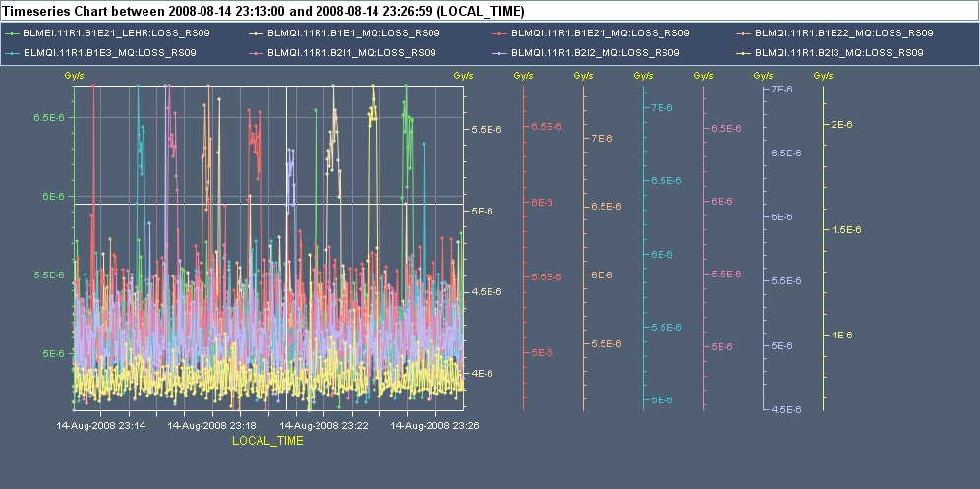Image resolution: width=980 pixels, height=489 pixels.
Task: Click the Timeseries Chart title text
Action: [x=264, y=11]
